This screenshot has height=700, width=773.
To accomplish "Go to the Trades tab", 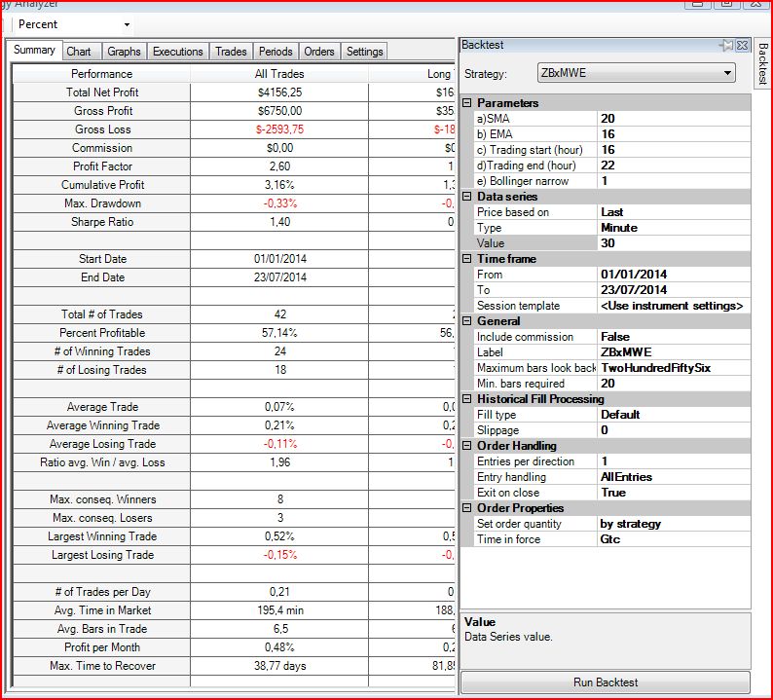I will coord(231,52).
